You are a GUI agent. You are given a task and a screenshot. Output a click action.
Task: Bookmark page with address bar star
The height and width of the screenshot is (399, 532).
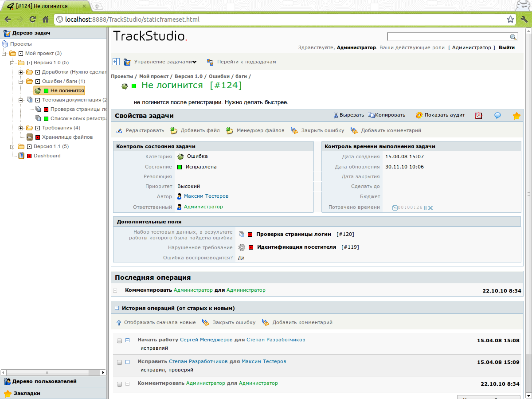coord(510,20)
